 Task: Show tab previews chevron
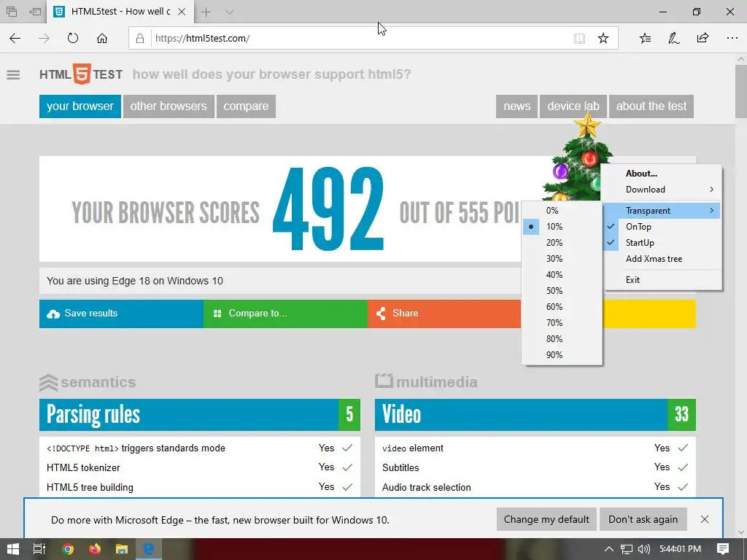229,12
